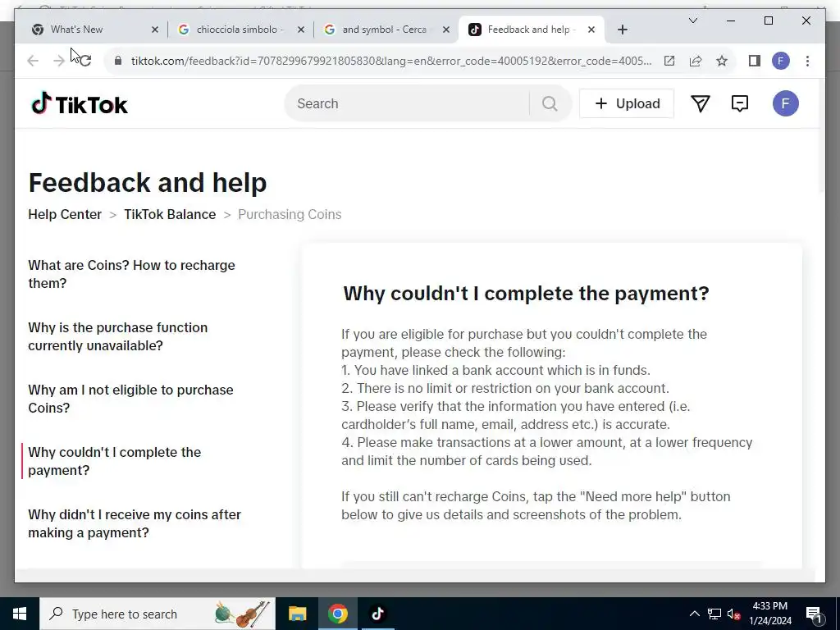Screen dimensions: 840x630
Task: Switch to the What's New tab
Action: tap(91, 30)
